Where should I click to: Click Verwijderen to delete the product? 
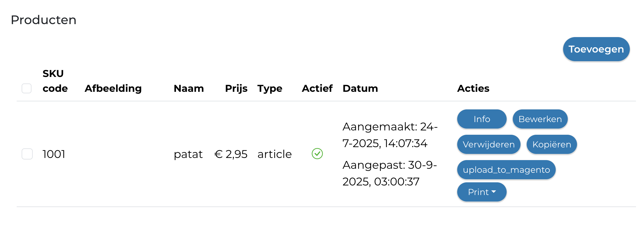(x=488, y=144)
